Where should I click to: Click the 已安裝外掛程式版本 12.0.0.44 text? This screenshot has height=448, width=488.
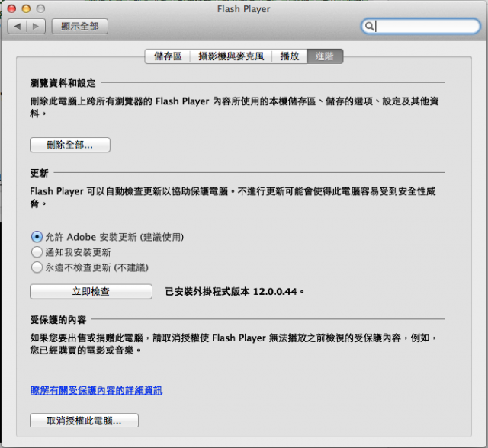pos(234,292)
